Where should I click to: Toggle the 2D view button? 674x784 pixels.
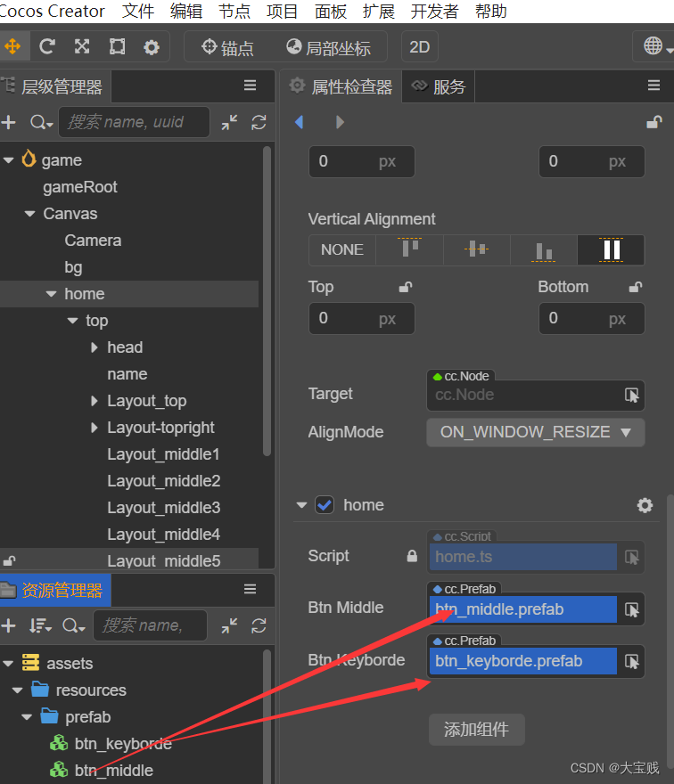[x=419, y=47]
